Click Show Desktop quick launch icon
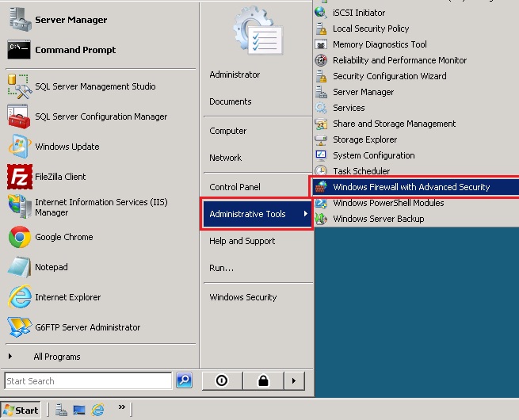 pyautogui.click(x=79, y=410)
